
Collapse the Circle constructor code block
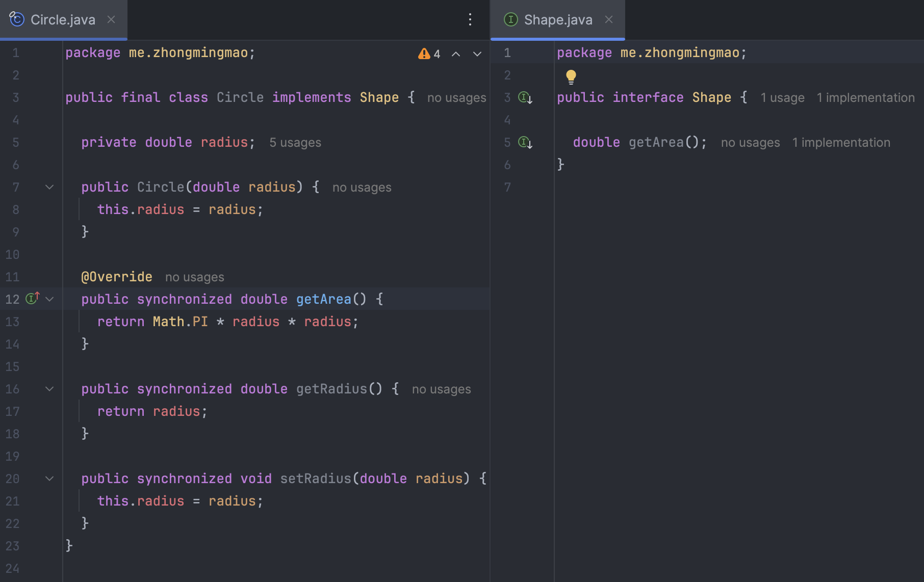tap(49, 187)
